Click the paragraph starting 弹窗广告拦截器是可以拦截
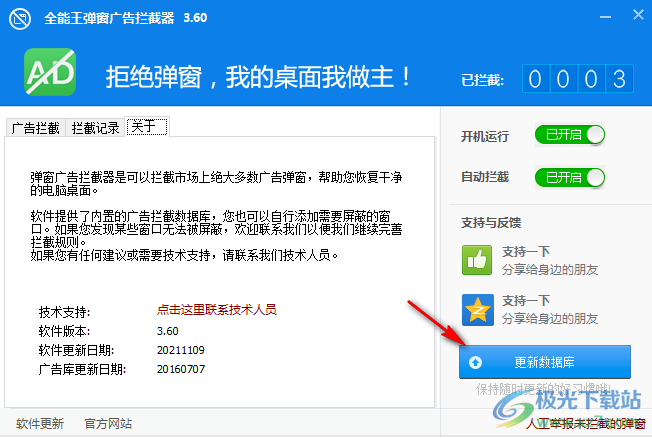 tap(216, 183)
